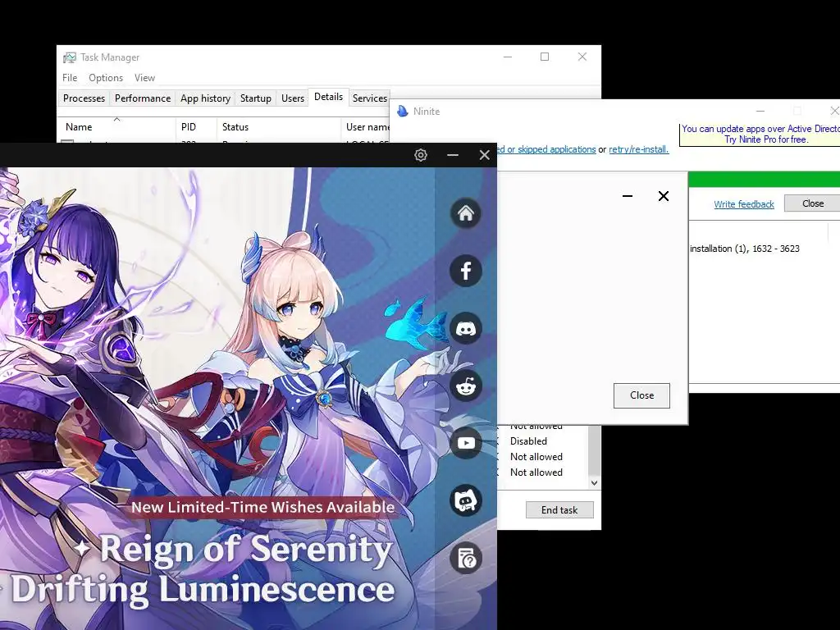Sort by the PID column header
840x630 pixels.
(x=196, y=127)
